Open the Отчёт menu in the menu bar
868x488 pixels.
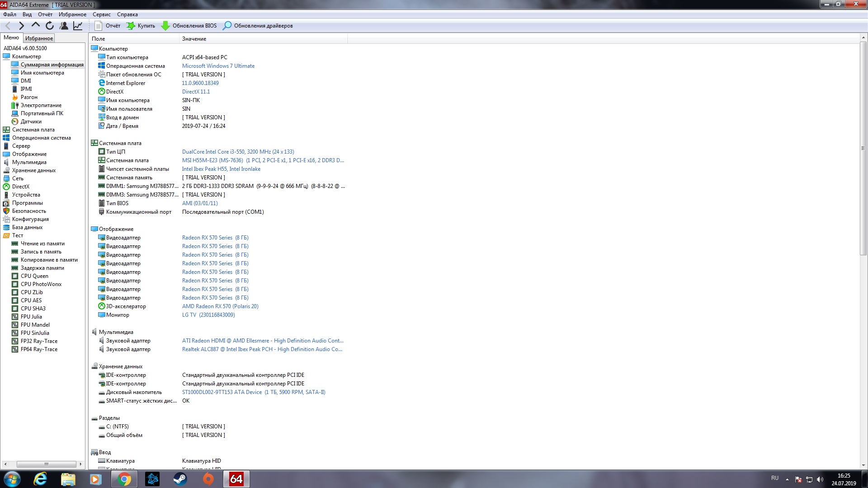45,14
